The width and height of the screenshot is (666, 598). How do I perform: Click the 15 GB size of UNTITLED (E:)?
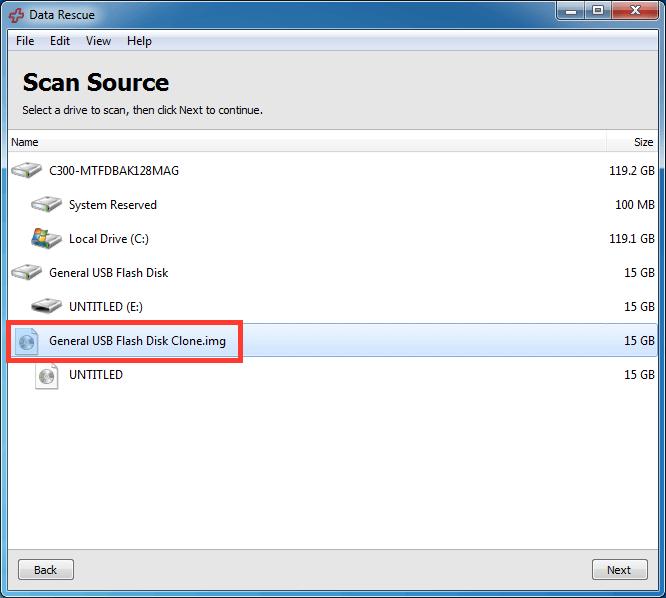[639, 307]
